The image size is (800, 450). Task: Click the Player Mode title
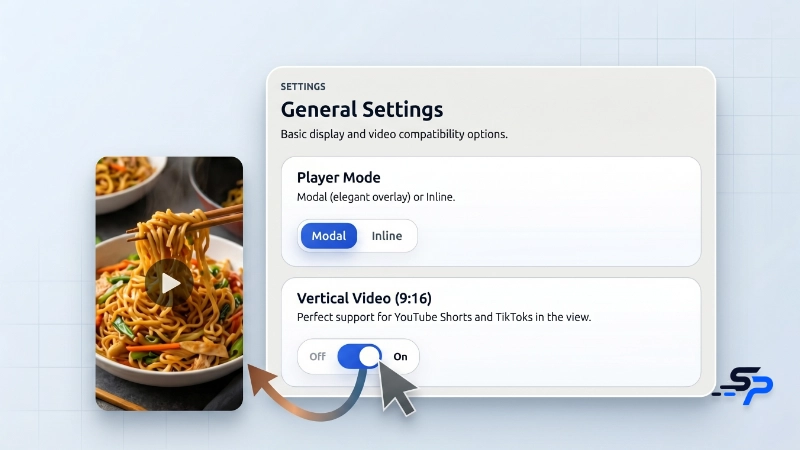click(339, 178)
